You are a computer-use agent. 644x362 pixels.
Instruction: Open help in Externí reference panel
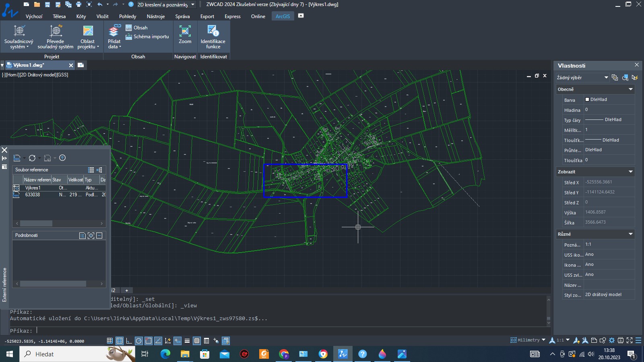click(x=62, y=158)
